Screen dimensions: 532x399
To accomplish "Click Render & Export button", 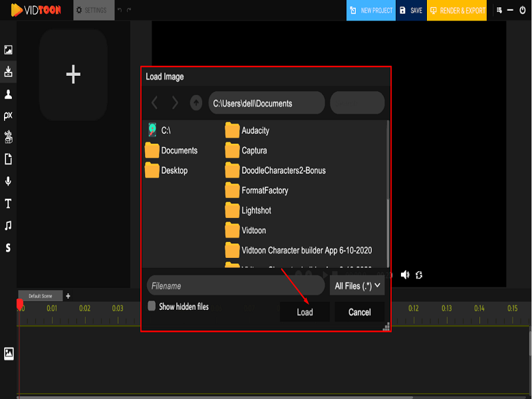I will (x=457, y=10).
